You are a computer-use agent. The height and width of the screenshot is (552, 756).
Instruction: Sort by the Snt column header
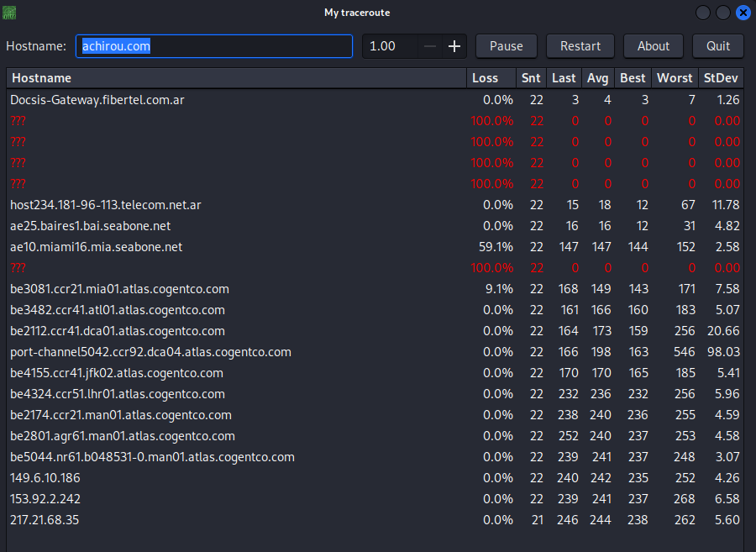[x=532, y=78]
